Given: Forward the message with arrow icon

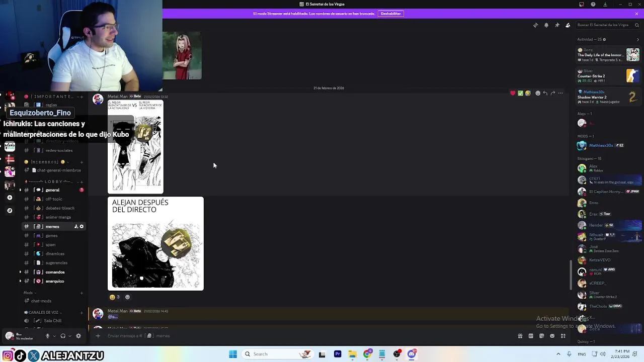Looking at the screenshot, I should point(553,93).
